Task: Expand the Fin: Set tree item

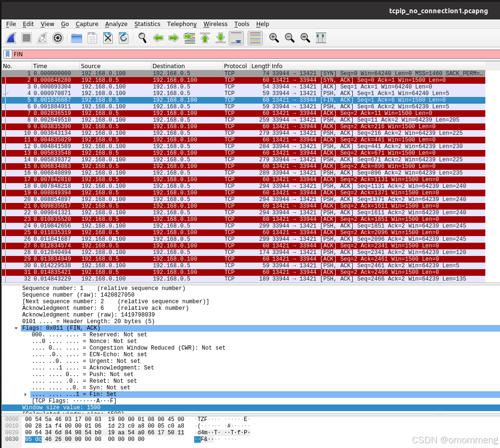Action: [x=26, y=395]
